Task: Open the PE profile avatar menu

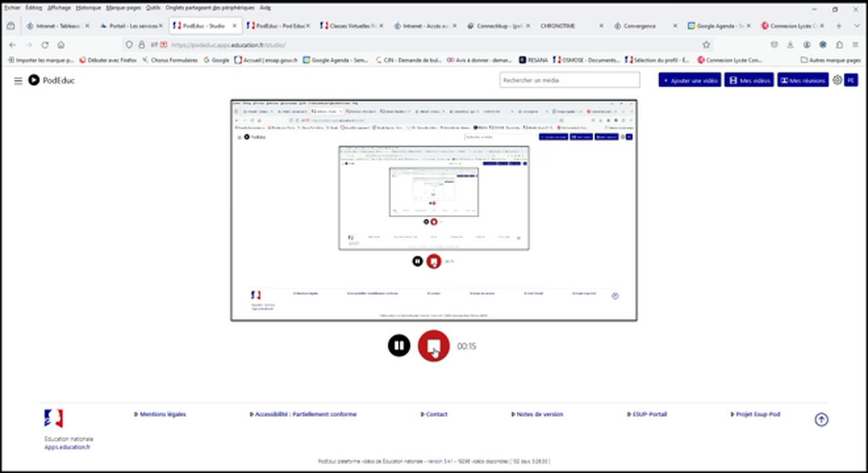Action: [x=852, y=79]
